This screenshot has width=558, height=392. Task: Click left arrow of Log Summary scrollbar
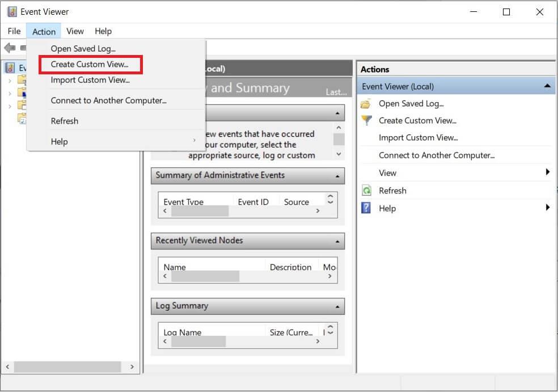pyautogui.click(x=165, y=341)
